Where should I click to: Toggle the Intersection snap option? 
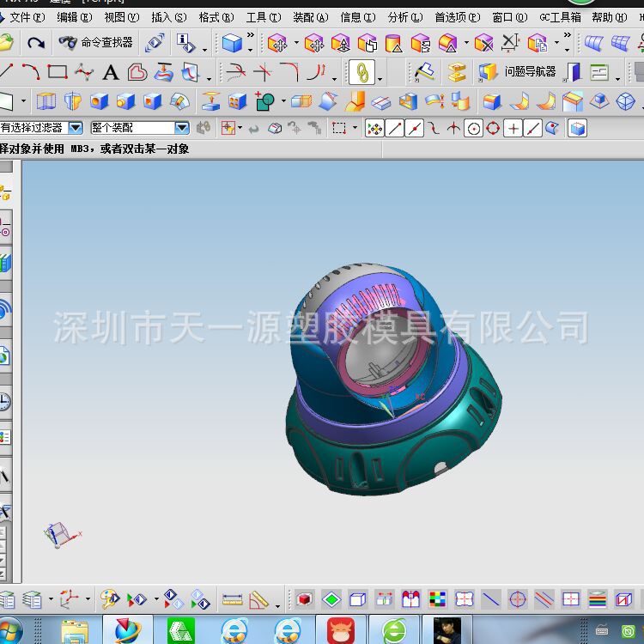[453, 129]
